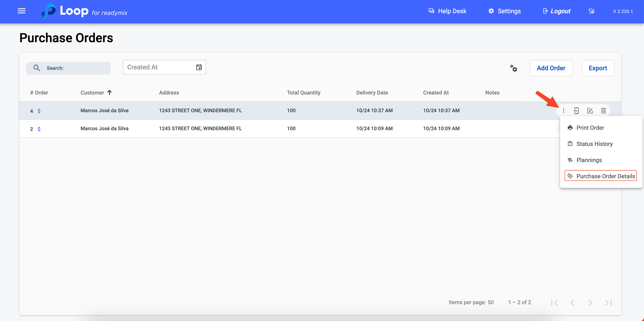
Task: Toggle the theme icon next to the version number
Action: tap(592, 11)
